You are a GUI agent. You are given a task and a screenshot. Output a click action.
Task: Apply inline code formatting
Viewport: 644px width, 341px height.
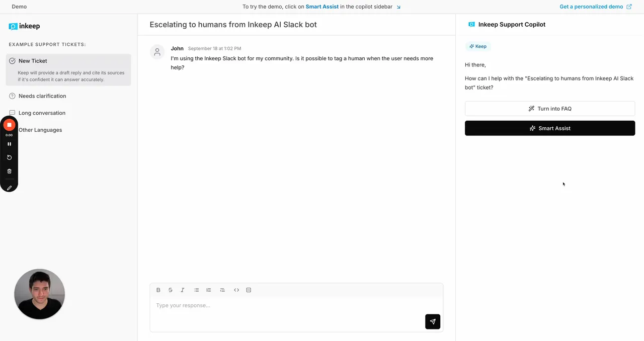pyautogui.click(x=236, y=290)
